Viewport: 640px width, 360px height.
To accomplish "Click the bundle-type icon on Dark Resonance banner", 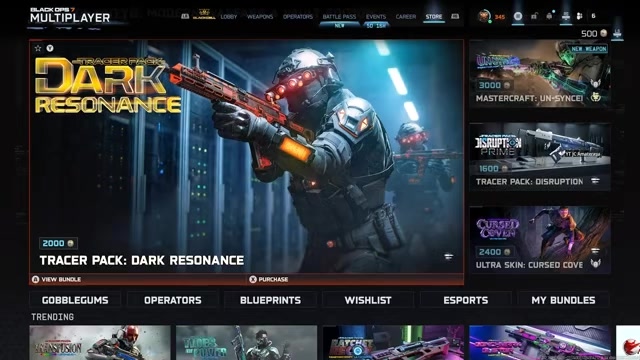I will [x=448, y=257].
